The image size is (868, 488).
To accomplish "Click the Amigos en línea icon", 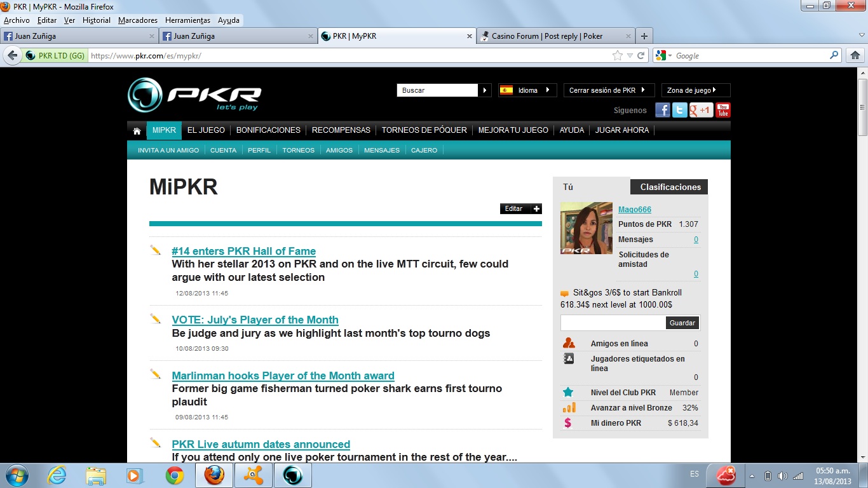I will (569, 343).
